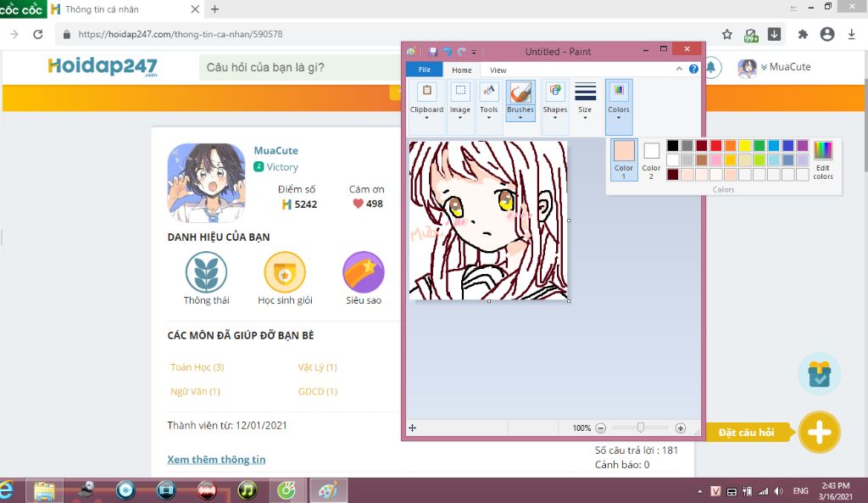
Task: Open browser profile account icon
Action: tap(827, 34)
